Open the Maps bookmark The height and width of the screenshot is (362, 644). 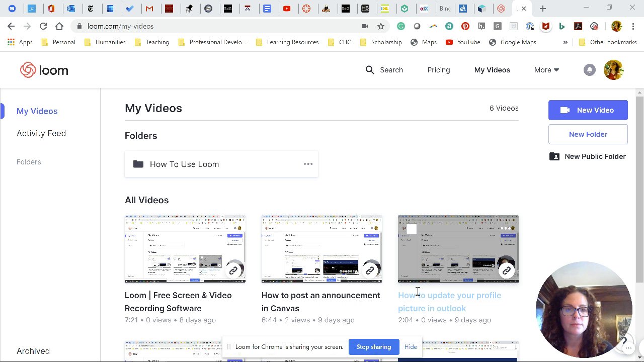coord(424,42)
